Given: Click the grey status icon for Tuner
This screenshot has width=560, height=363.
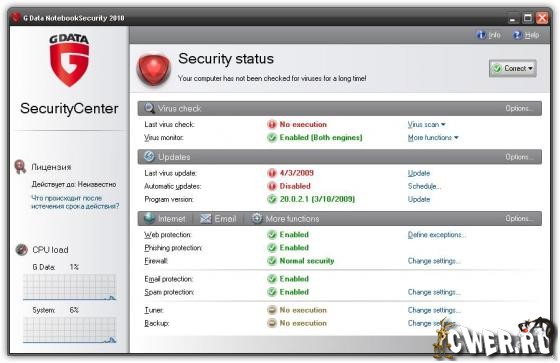Looking at the screenshot, I should (x=272, y=310).
